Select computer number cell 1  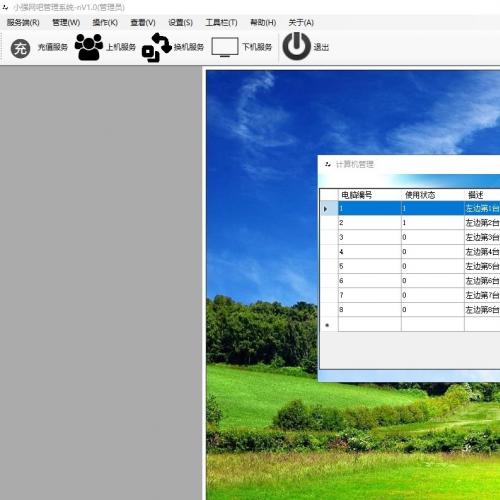(x=370, y=209)
